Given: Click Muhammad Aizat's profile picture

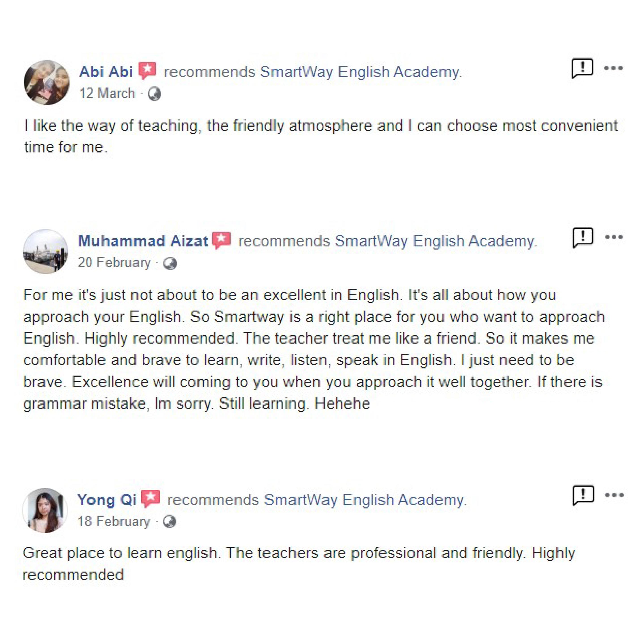Looking at the screenshot, I should (x=46, y=252).
